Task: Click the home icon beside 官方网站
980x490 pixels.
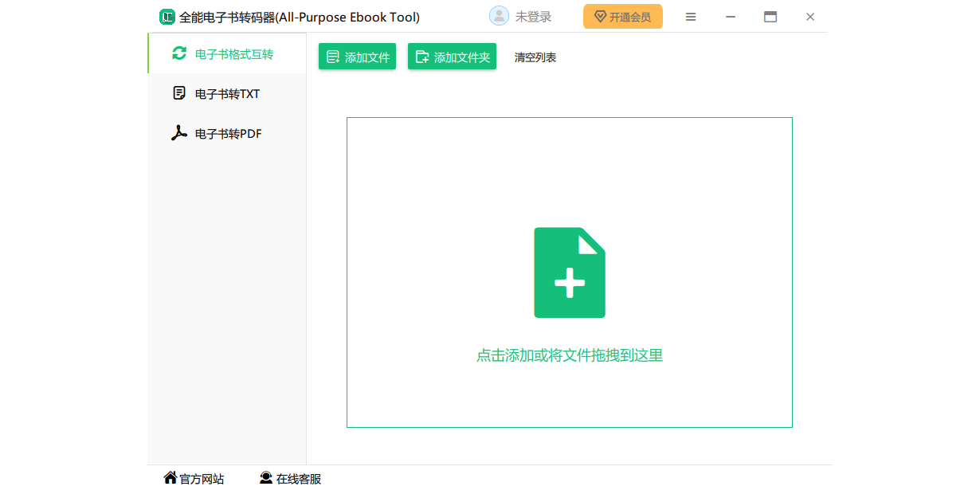Action: 170,477
